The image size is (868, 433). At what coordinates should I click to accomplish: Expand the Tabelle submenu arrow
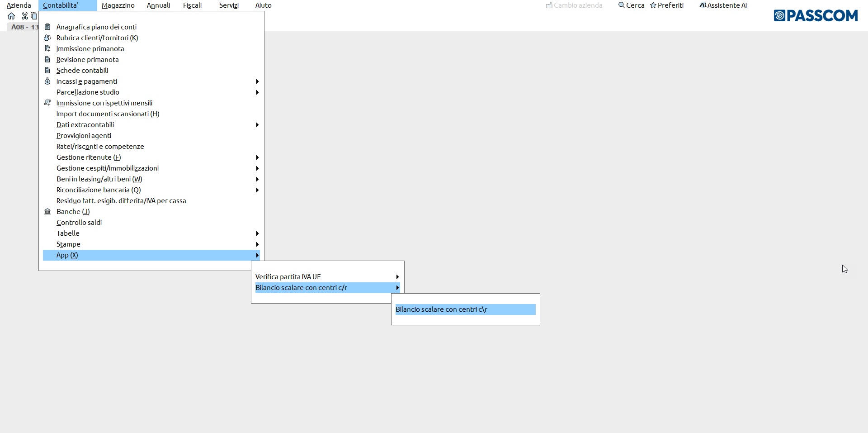pyautogui.click(x=257, y=233)
